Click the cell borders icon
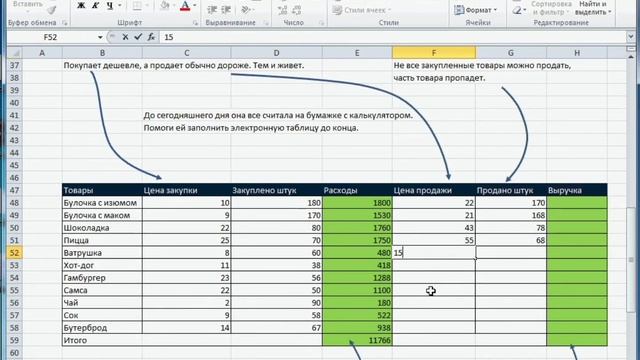Image resolution: width=640 pixels, height=360 pixels. [137, 6]
